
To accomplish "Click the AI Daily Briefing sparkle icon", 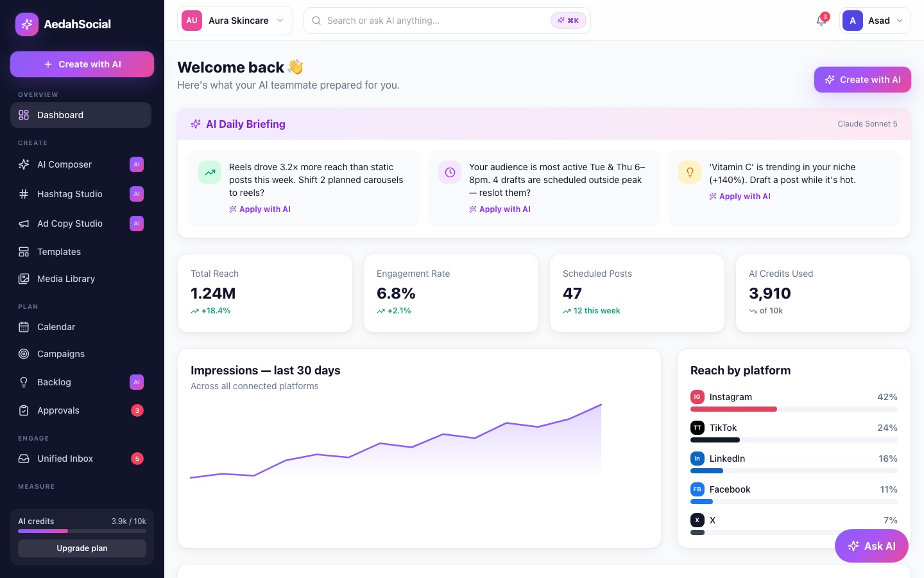I will [x=196, y=124].
